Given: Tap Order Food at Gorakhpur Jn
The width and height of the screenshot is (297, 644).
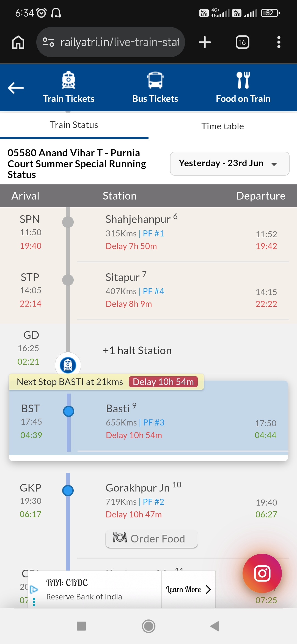Looking at the screenshot, I should click(152, 539).
